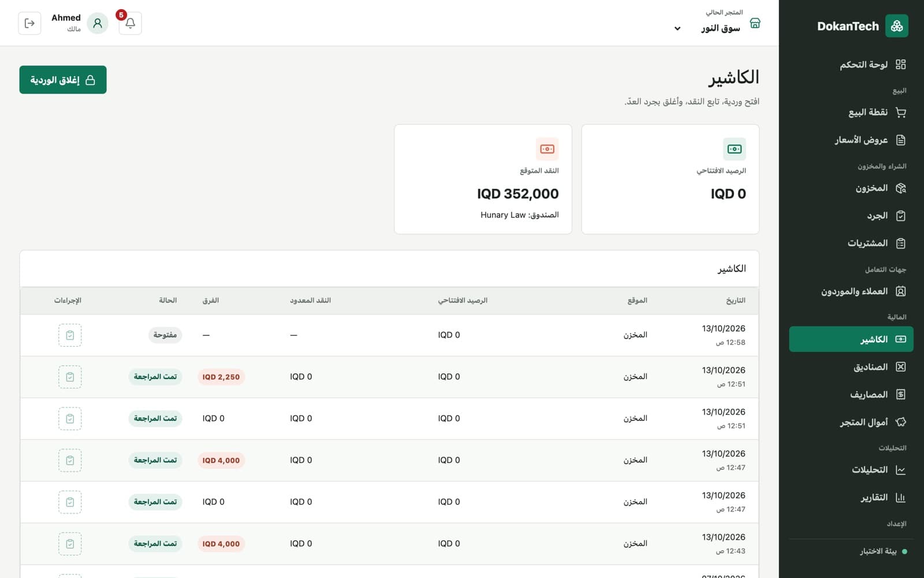Go to لوحة التحكم menu item
The width and height of the screenshot is (924, 578).
[851, 64]
